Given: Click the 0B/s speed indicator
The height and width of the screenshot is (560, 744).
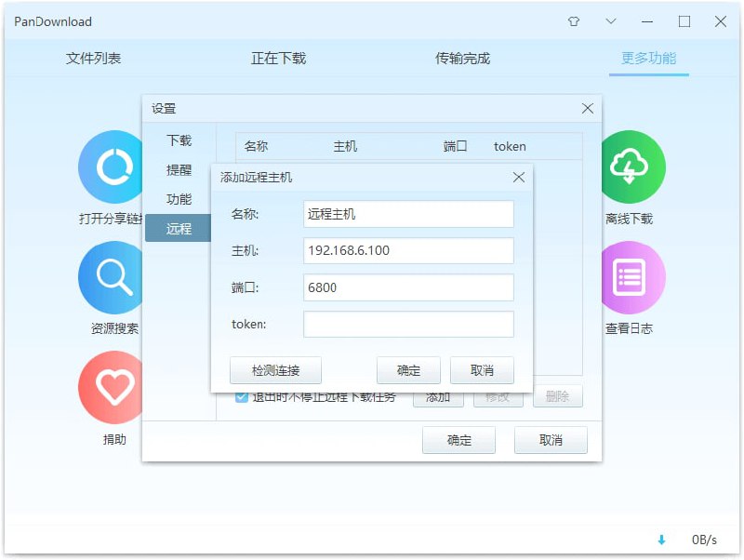Looking at the screenshot, I should point(704,540).
